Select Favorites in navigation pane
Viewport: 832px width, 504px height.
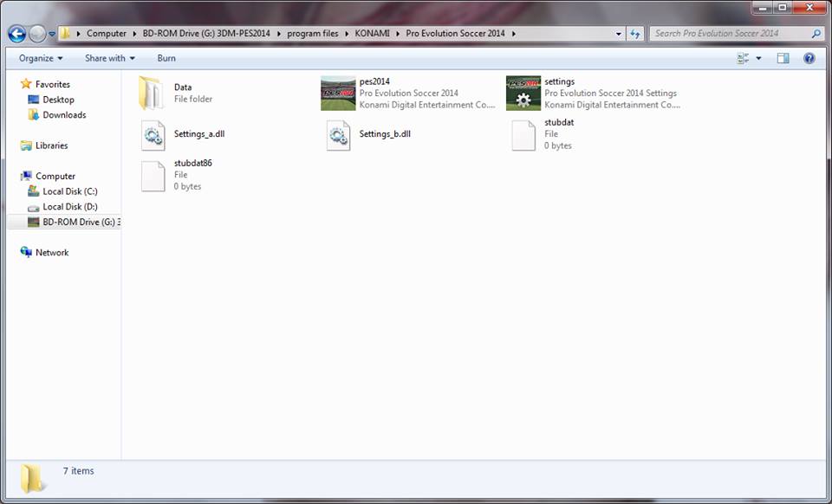click(53, 84)
